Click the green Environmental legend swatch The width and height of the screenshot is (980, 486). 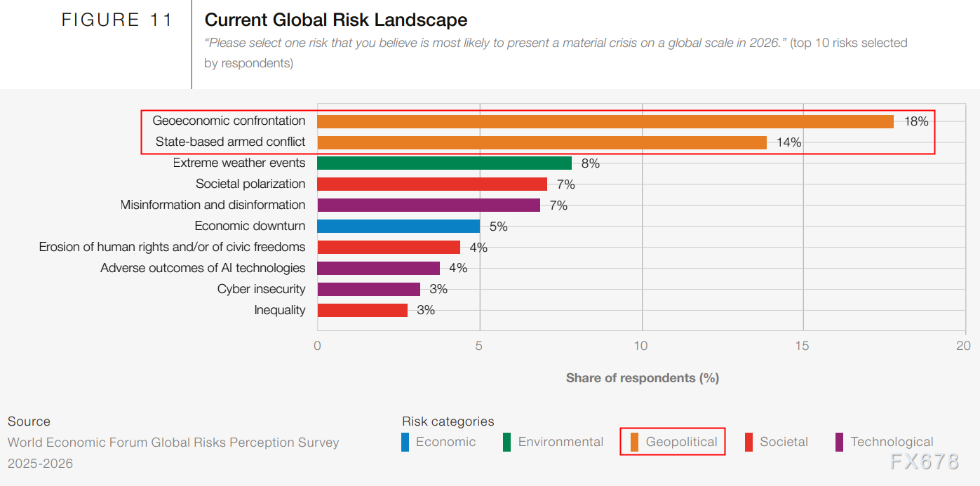point(506,443)
